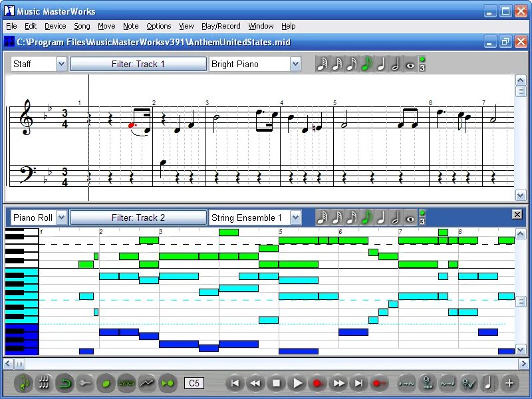
Task: Click the line graph controller icon
Action: click(x=147, y=384)
